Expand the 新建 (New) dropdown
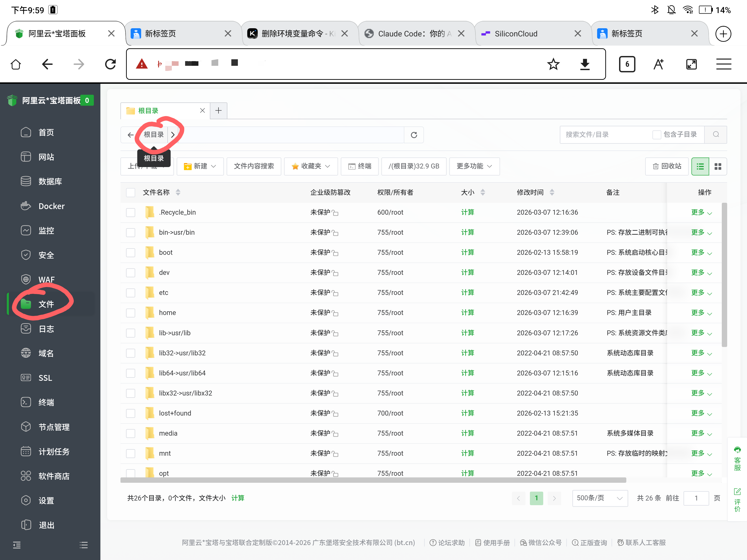Screen dimensions: 747x560 pos(200,166)
